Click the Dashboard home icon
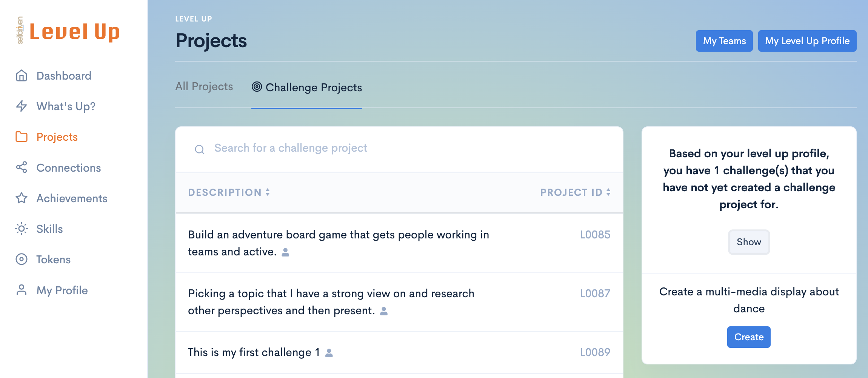This screenshot has height=378, width=868. tap(22, 76)
